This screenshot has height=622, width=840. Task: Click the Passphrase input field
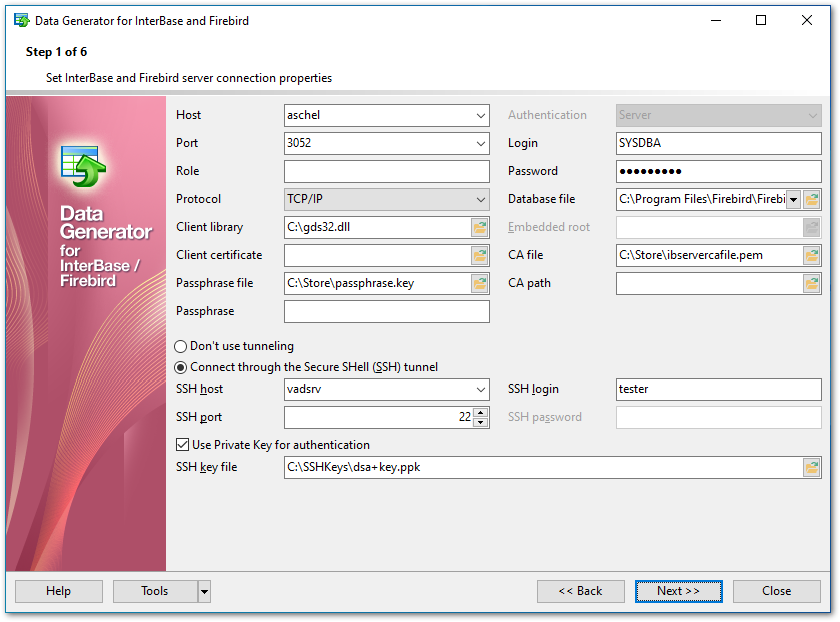(387, 312)
